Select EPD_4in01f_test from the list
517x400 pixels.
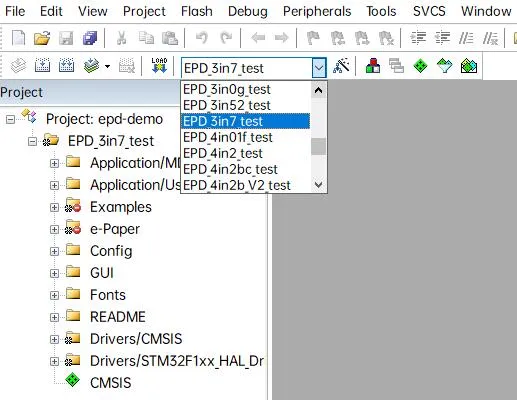[x=246, y=137]
